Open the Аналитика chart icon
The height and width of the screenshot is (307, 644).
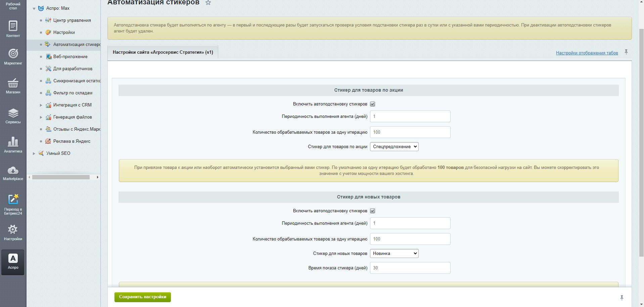(x=13, y=142)
